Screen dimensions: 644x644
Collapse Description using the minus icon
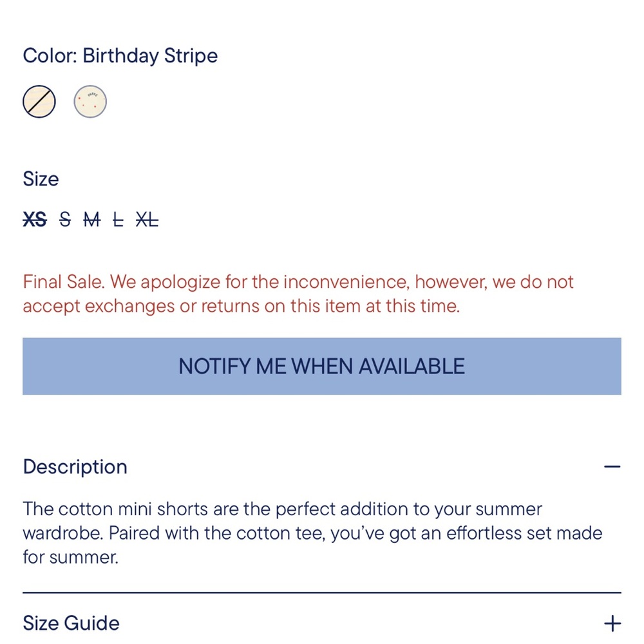click(612, 467)
